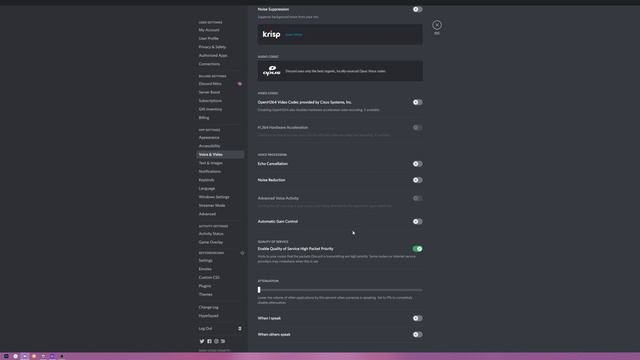Toggle Noise Suppression switch
The width and height of the screenshot is (640, 360).
[x=417, y=9]
